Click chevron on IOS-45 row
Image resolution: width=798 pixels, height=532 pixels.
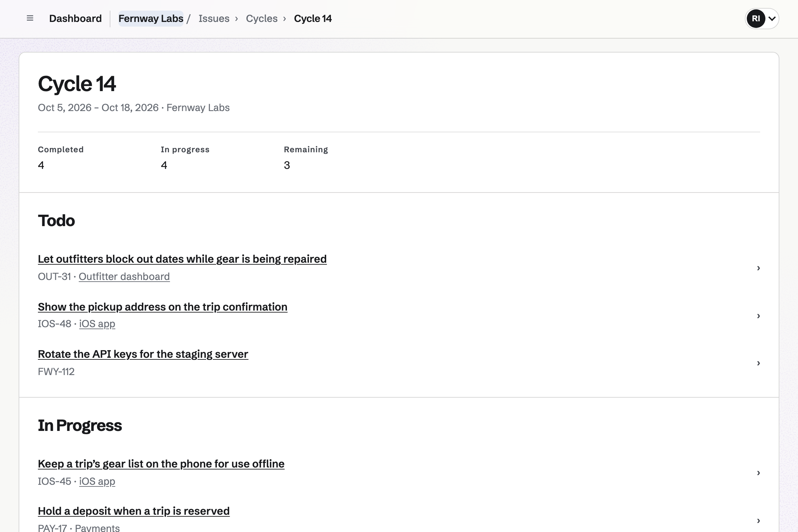(758, 473)
